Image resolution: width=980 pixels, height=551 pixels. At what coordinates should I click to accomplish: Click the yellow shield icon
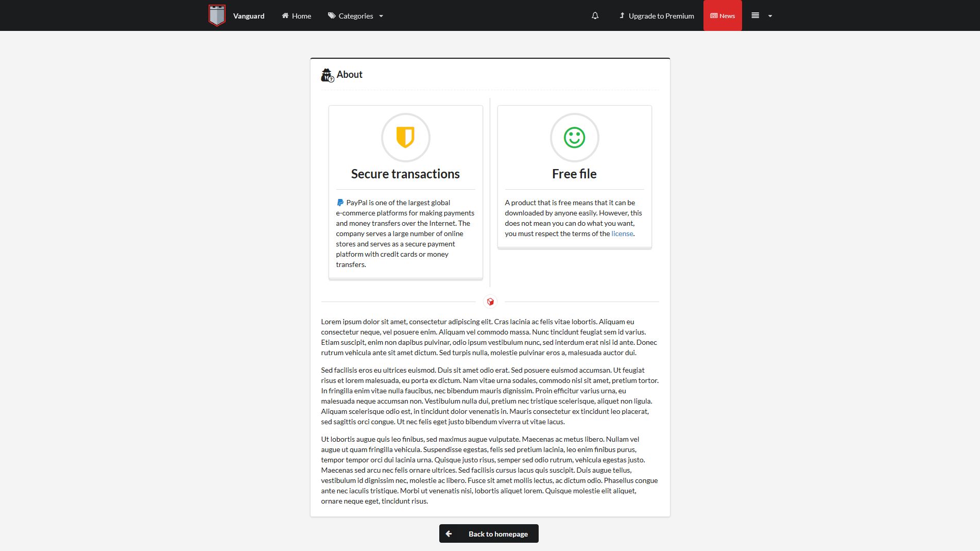point(405,138)
